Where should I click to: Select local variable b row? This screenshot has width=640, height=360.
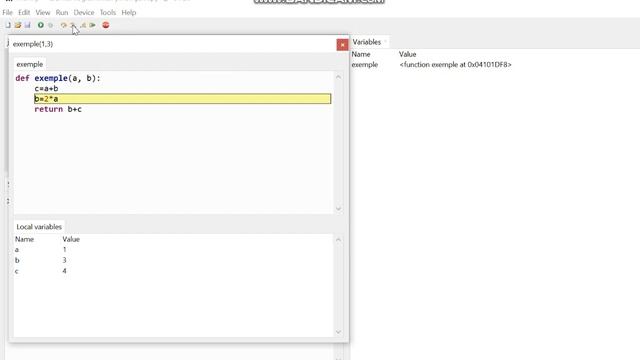pos(173,260)
